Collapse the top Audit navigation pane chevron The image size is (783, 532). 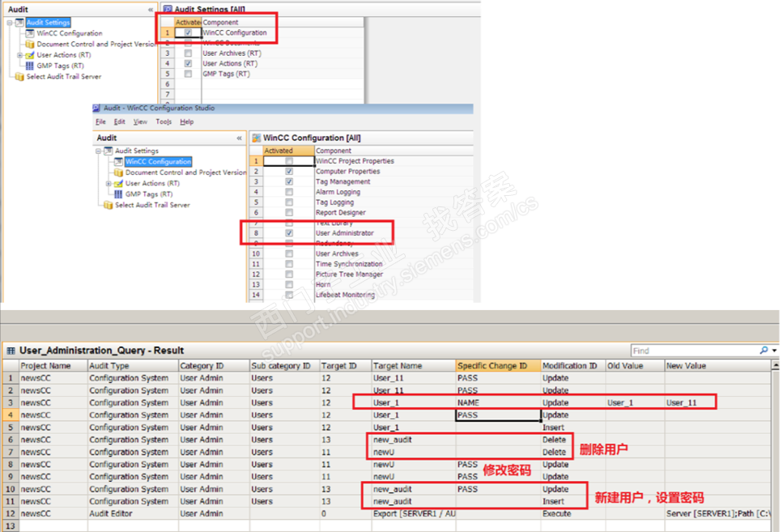point(151,10)
